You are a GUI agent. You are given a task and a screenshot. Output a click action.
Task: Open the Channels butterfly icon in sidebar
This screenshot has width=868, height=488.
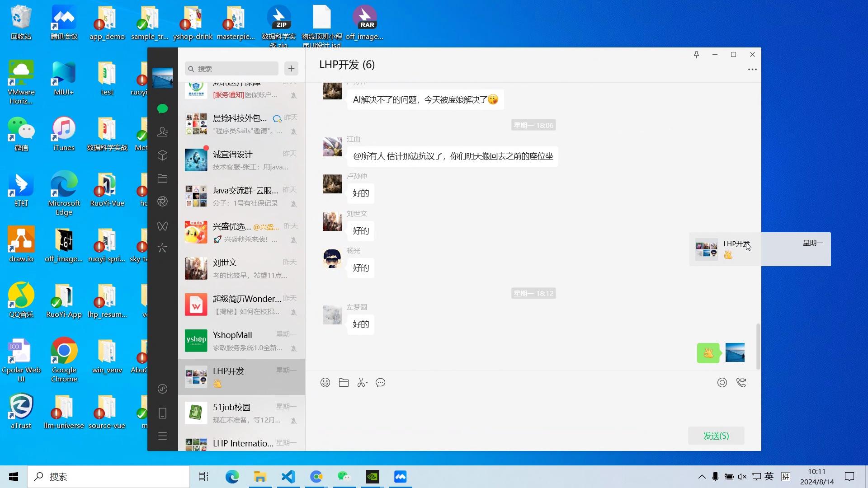(162, 225)
